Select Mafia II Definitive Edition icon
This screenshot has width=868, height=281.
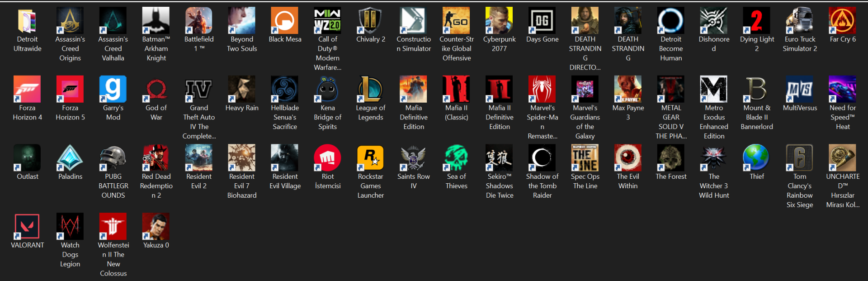pos(499,89)
